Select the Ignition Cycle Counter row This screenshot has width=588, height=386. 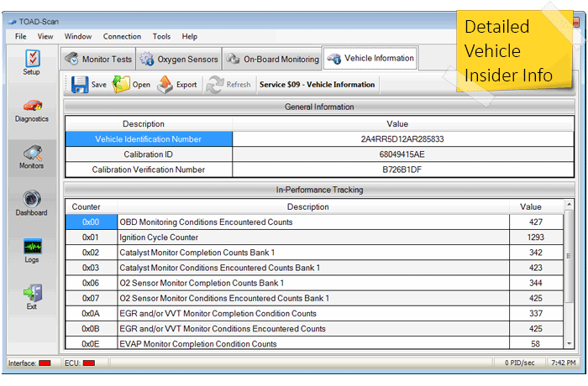coord(314,237)
